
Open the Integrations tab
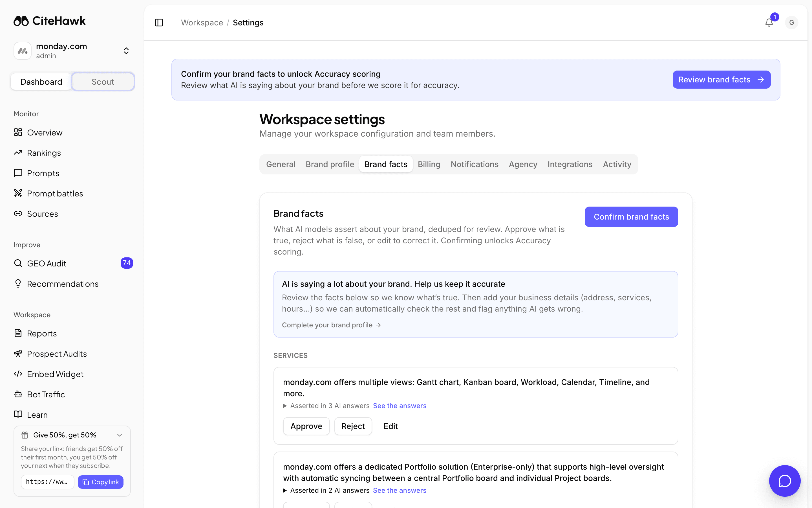570,164
